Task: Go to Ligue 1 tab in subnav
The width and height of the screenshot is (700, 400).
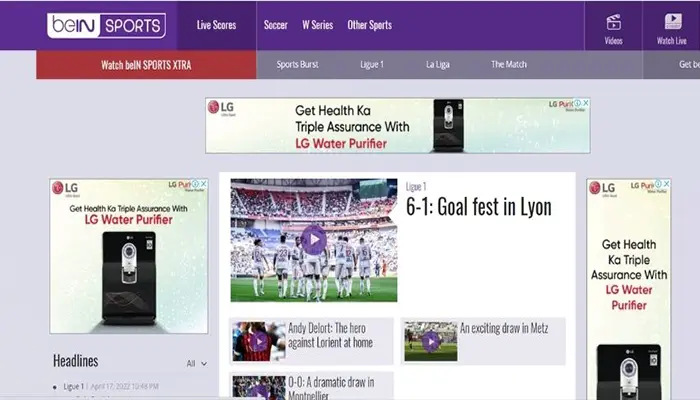Action: 372,65
